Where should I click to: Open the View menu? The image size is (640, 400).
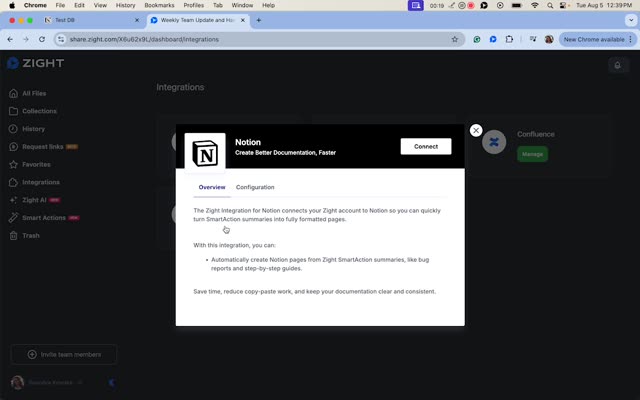pyautogui.click(x=100, y=5)
